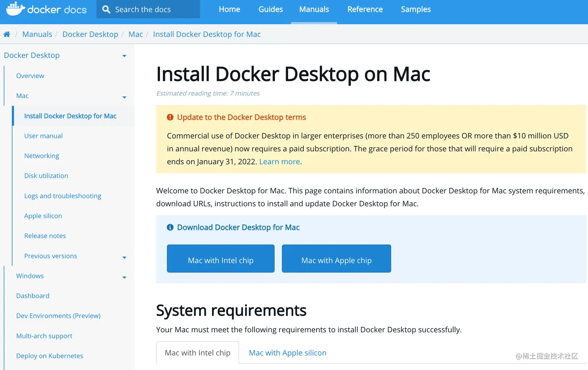Select the Mac with Intel chip tab

pyautogui.click(x=198, y=352)
